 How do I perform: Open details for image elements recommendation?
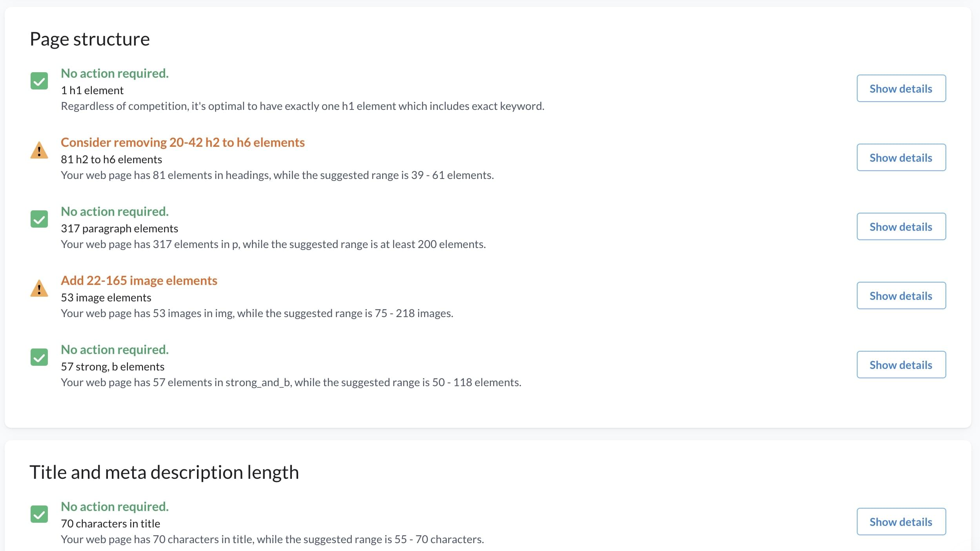tap(901, 296)
